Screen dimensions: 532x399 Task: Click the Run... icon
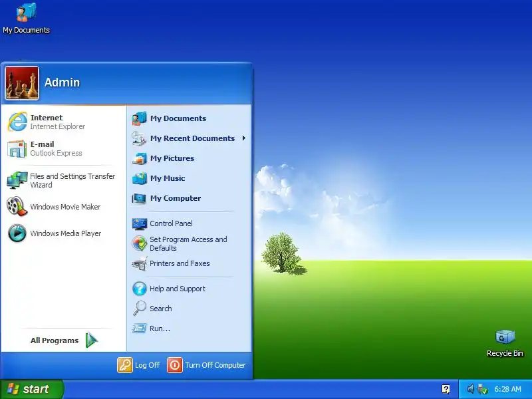[139, 328]
